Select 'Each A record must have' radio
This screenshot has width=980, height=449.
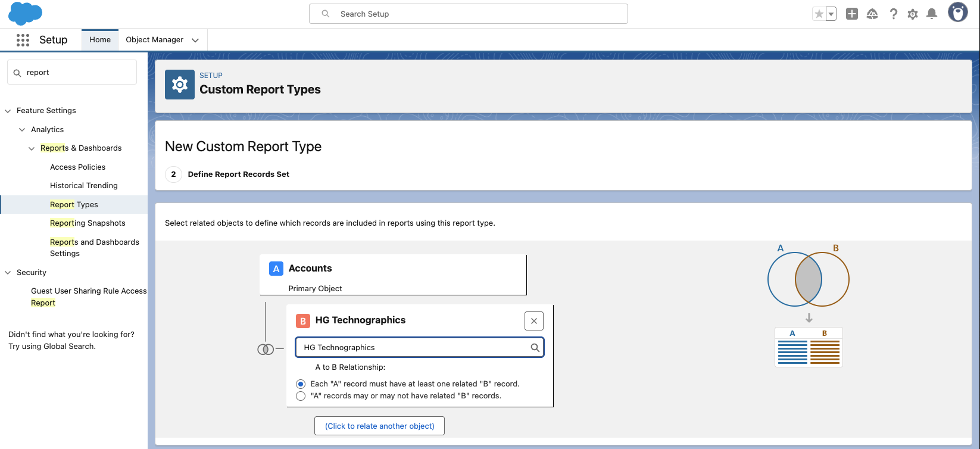pos(301,384)
